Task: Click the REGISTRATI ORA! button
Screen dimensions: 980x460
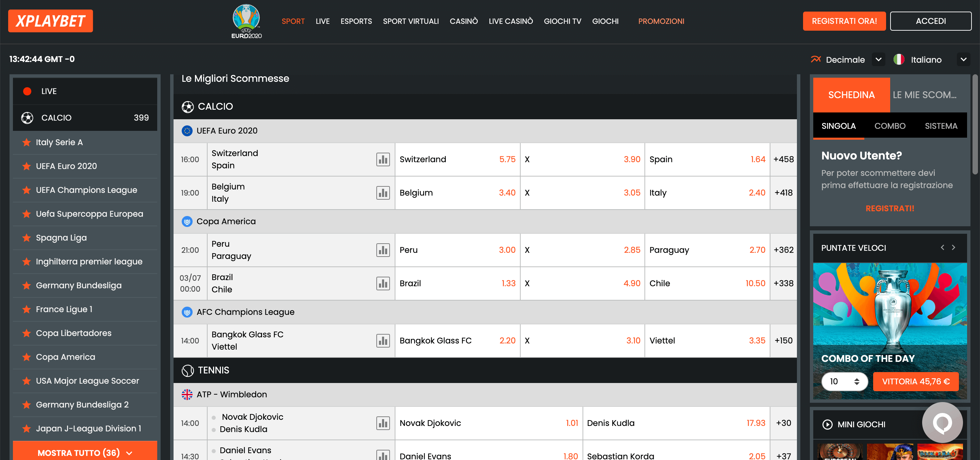Action: tap(844, 21)
